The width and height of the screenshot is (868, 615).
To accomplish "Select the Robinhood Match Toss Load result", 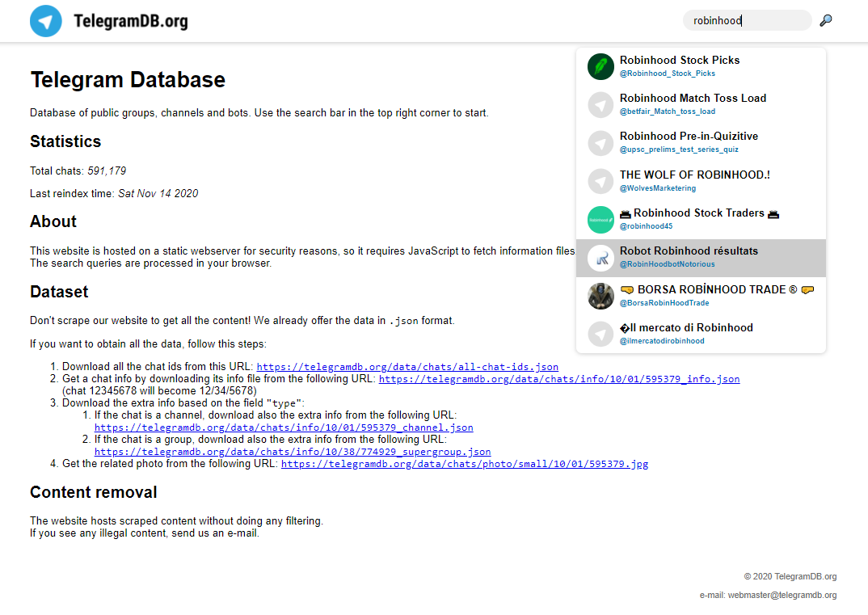I will click(x=701, y=104).
